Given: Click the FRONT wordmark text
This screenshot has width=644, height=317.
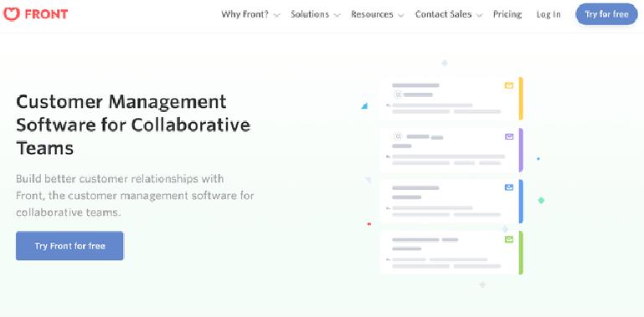Looking at the screenshot, I should click(x=46, y=14).
